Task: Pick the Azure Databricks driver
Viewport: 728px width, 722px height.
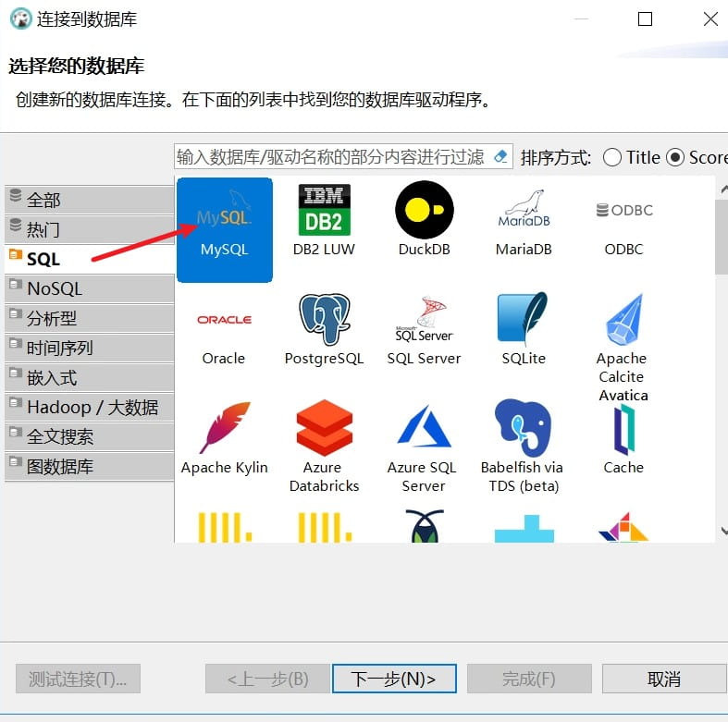Action: point(324,447)
